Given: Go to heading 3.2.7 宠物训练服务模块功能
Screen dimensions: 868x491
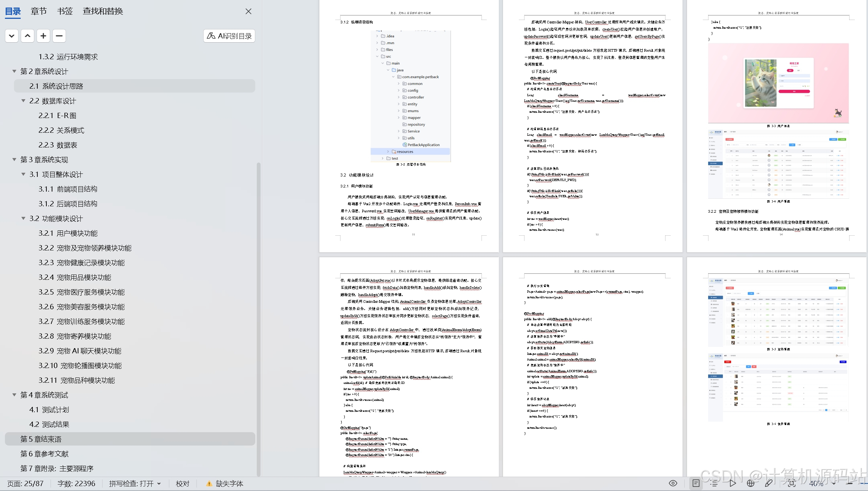Looking at the screenshot, I should (x=81, y=321).
